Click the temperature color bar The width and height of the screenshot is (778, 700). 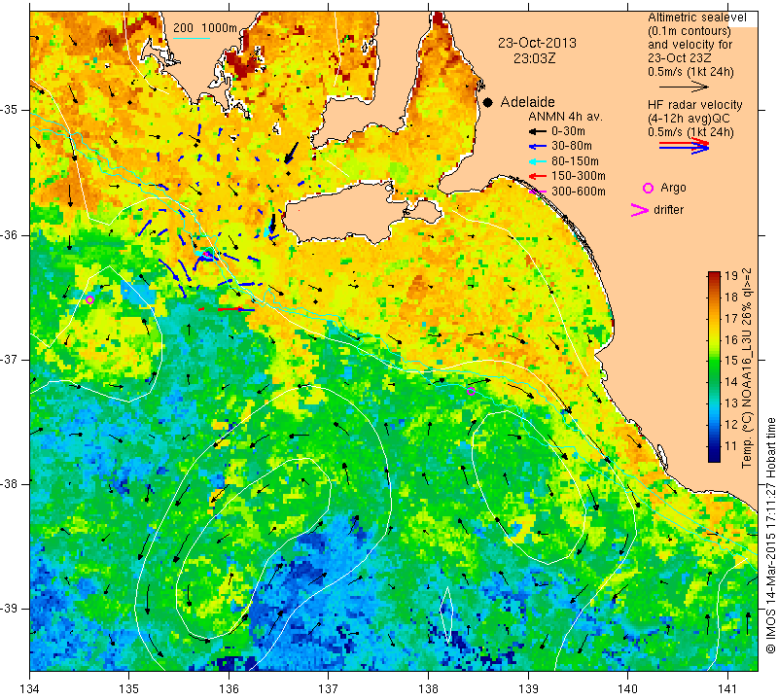point(714,367)
